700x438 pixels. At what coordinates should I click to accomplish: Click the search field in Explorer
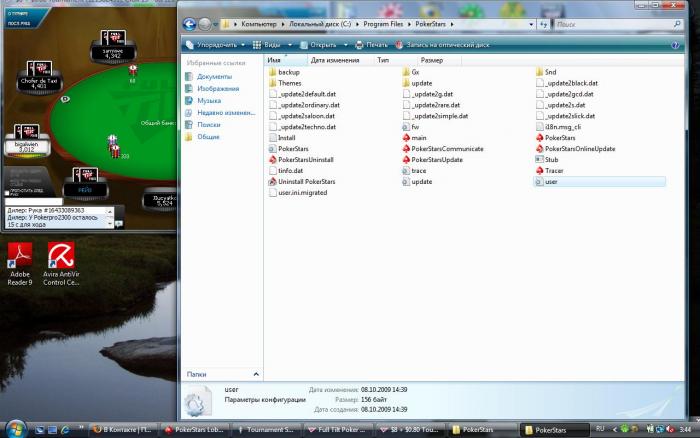[618, 25]
